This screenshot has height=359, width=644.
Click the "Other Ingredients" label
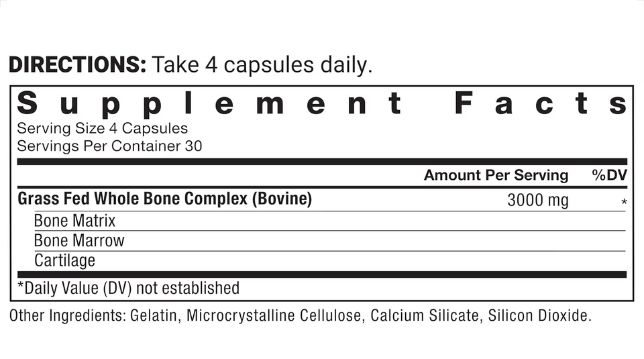point(66,315)
